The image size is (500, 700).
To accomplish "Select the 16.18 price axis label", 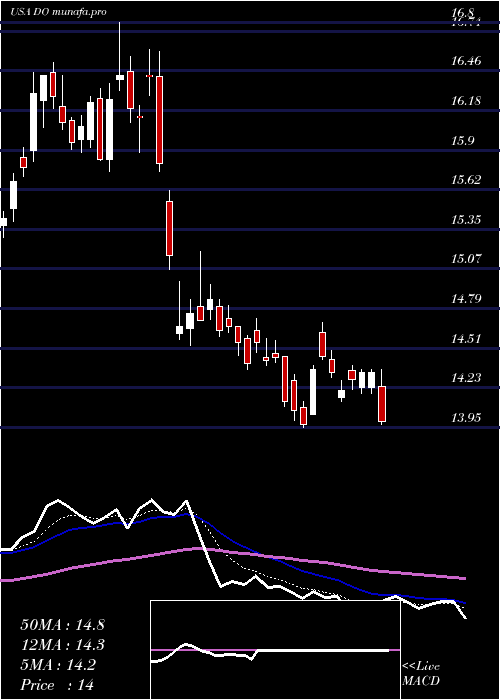I will (466, 101).
